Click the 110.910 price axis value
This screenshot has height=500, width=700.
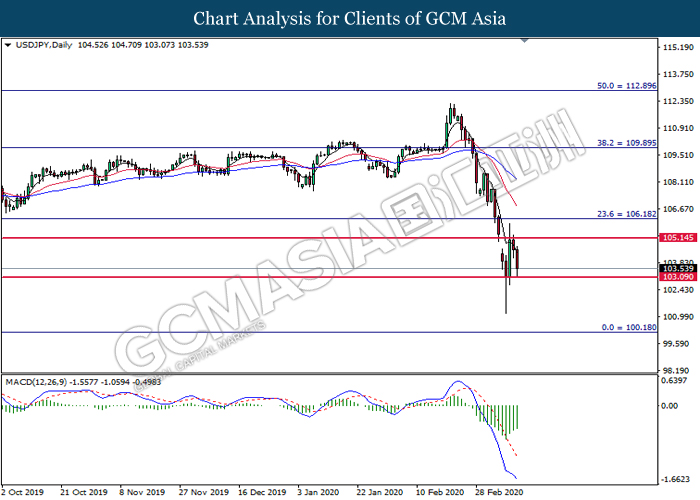679,129
